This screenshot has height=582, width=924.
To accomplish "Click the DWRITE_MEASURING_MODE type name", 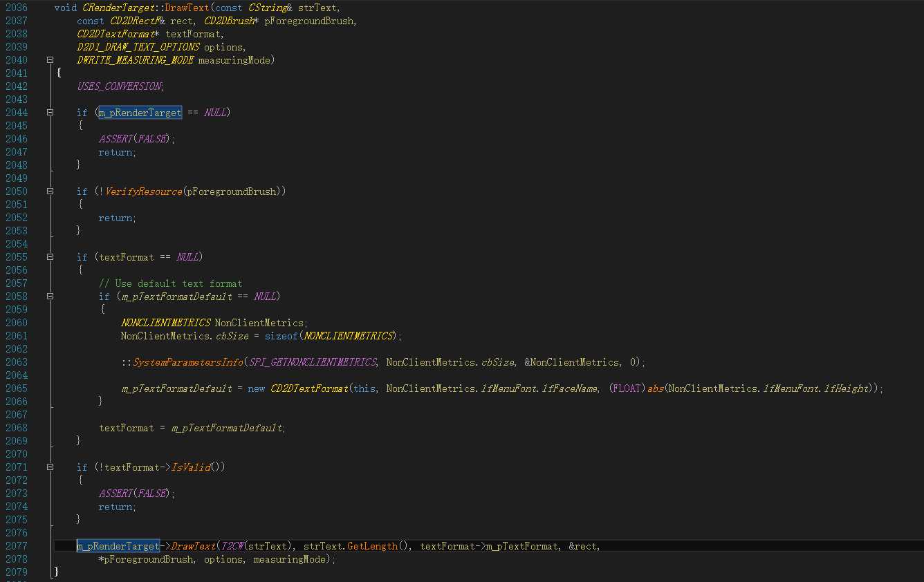I will click(136, 60).
